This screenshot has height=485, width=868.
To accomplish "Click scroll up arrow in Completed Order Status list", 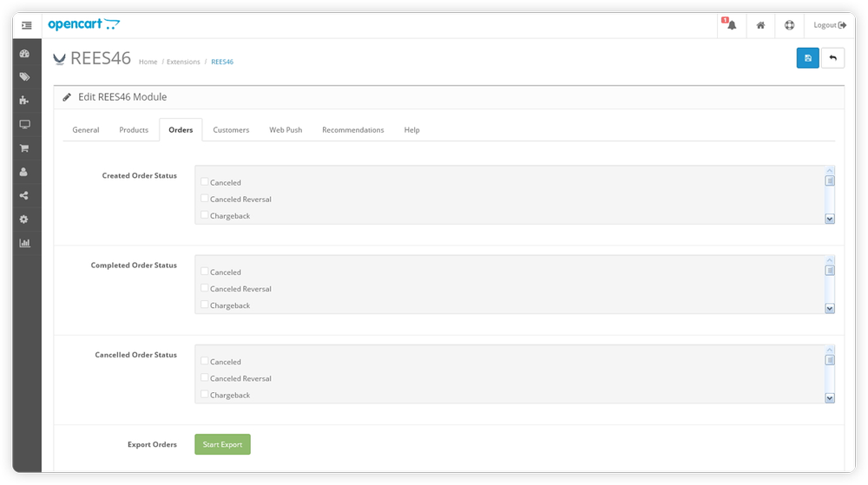I will pyautogui.click(x=829, y=260).
